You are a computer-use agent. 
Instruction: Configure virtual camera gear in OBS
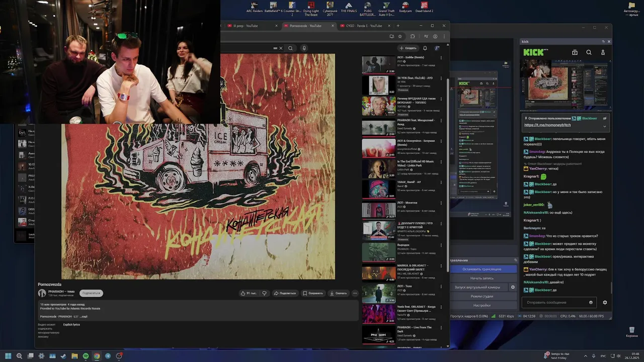(513, 287)
